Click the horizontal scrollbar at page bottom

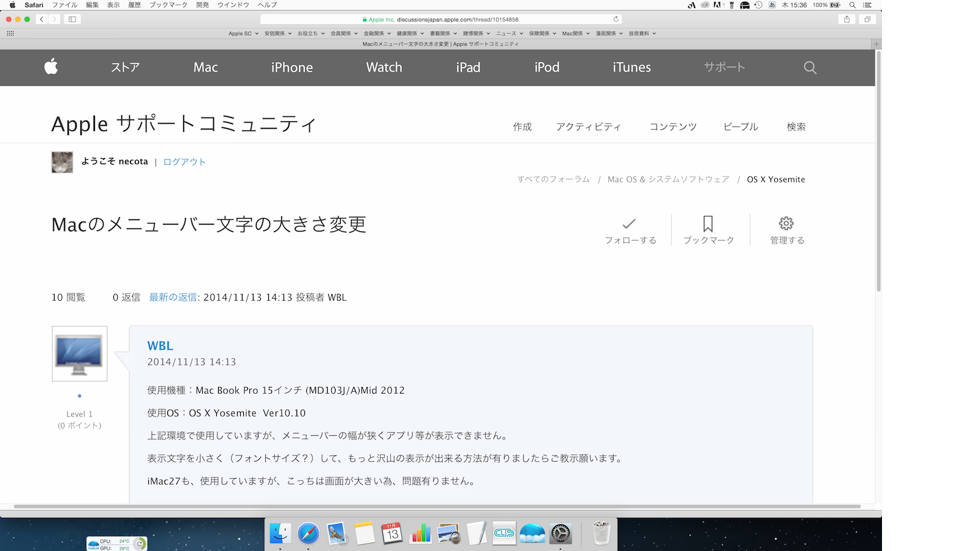point(437,506)
